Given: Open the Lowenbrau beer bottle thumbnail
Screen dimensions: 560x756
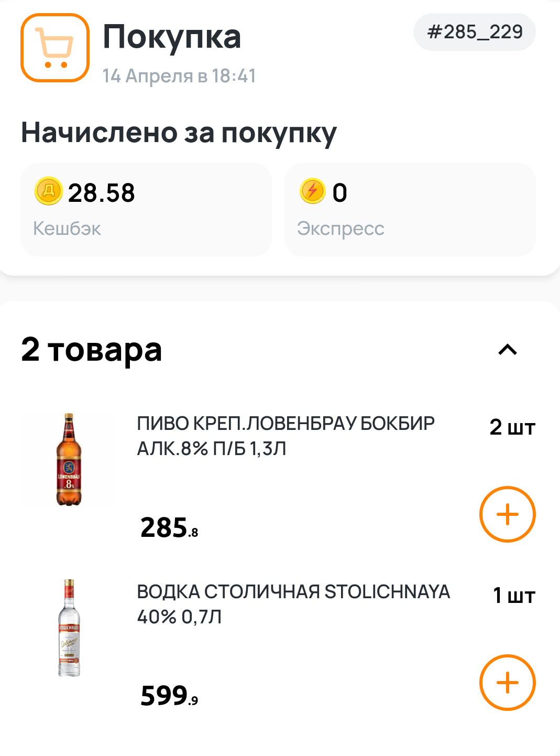Looking at the screenshot, I should 69,459.
